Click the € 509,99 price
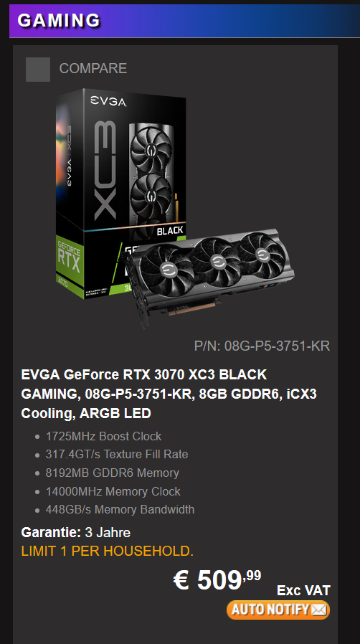Screen dimensions: 360x644 [x=217, y=580]
